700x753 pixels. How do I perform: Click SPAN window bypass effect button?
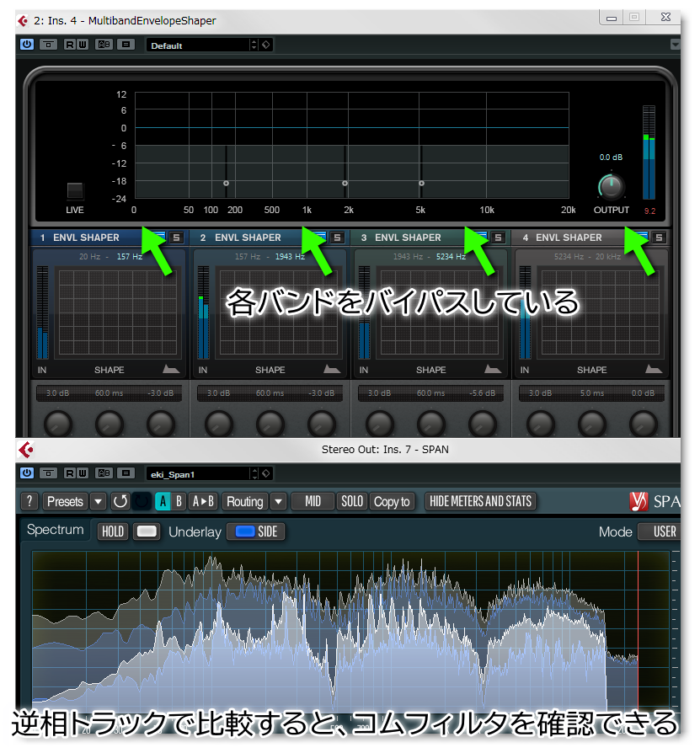tap(48, 473)
